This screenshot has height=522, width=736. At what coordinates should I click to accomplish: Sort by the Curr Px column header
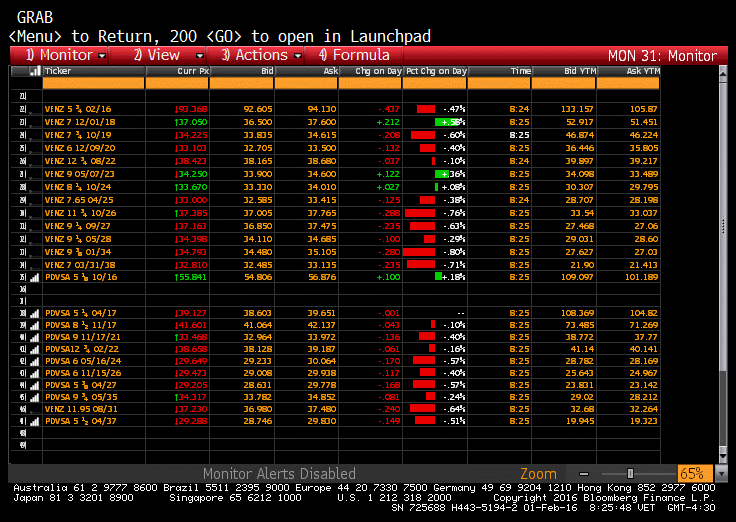pyautogui.click(x=177, y=71)
